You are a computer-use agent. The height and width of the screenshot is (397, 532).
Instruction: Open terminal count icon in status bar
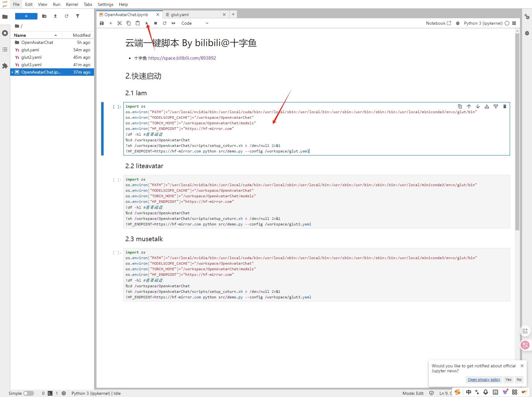pyautogui.click(x=50, y=393)
